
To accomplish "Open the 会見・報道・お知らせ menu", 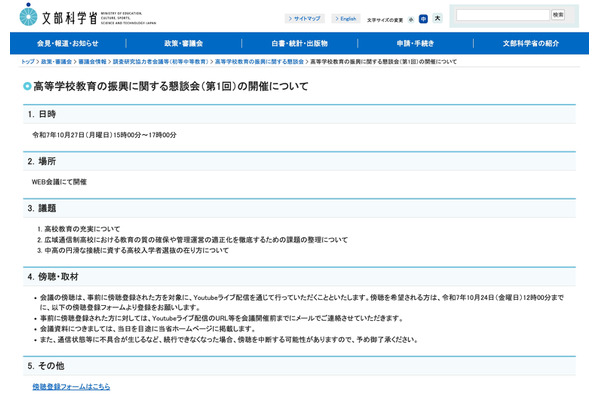I will [x=68, y=44].
